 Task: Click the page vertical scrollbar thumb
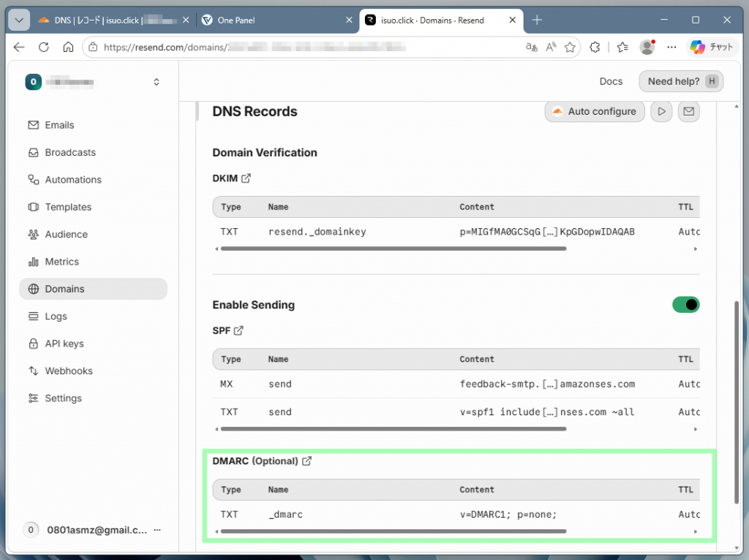coord(737,401)
